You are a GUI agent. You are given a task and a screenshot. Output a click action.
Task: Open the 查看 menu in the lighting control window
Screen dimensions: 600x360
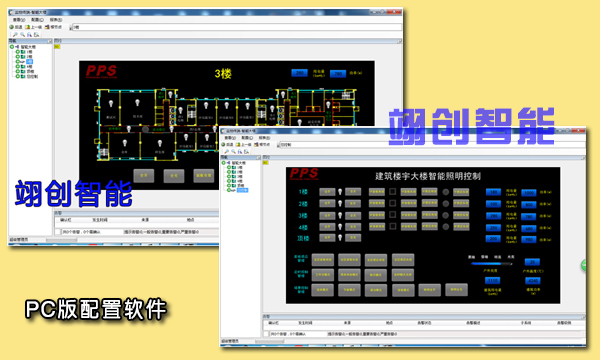(x=230, y=137)
